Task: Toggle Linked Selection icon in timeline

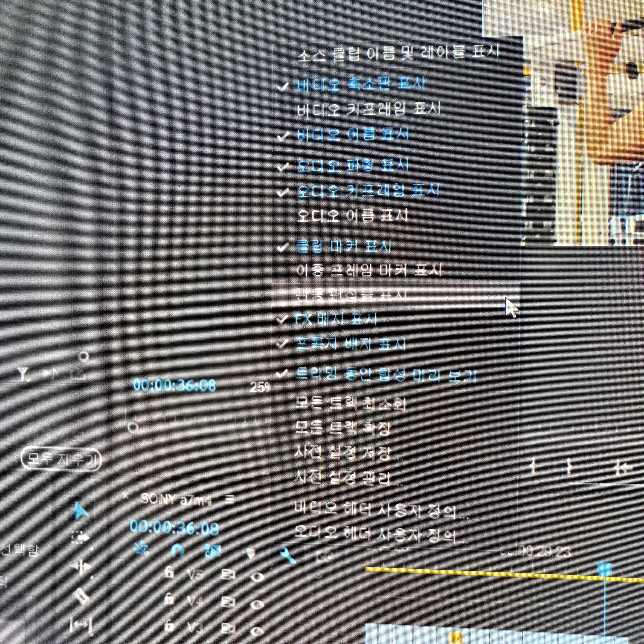Action: [213, 551]
